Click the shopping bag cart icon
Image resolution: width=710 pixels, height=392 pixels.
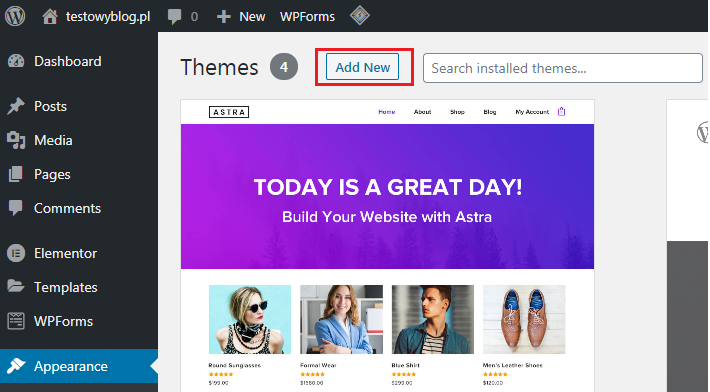(561, 111)
